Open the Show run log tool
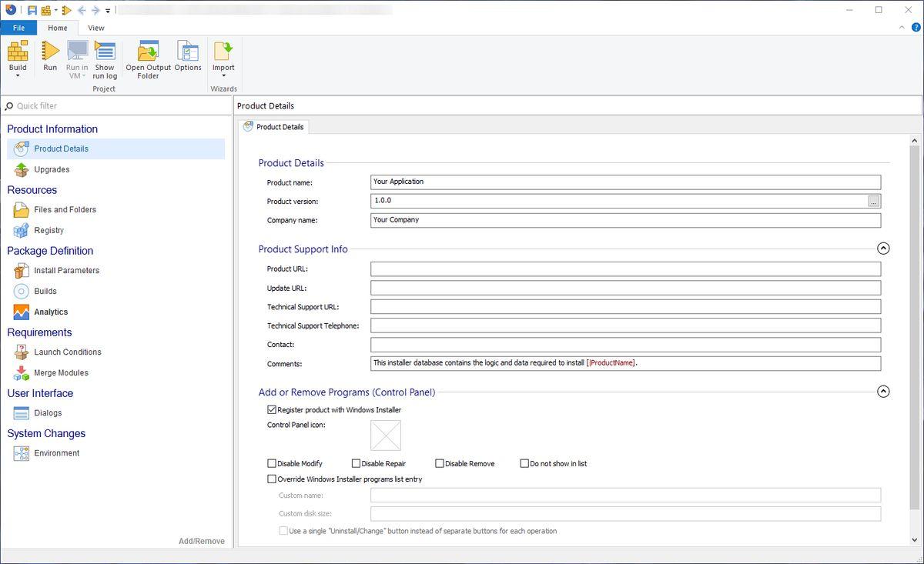 (x=105, y=52)
